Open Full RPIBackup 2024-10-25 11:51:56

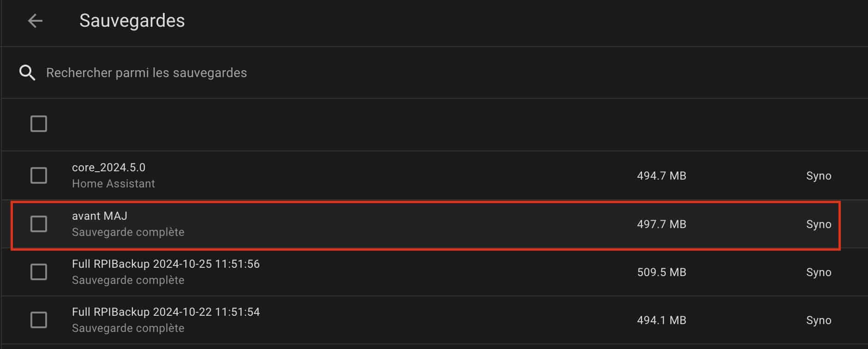pos(166,264)
